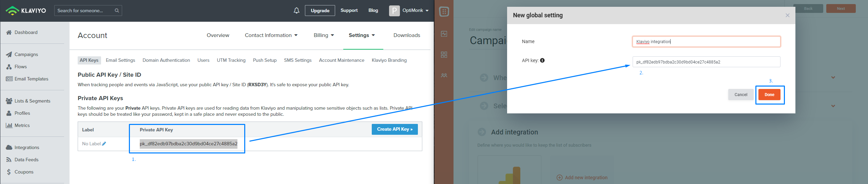Open the Blog link
868x184 pixels.
click(x=373, y=11)
